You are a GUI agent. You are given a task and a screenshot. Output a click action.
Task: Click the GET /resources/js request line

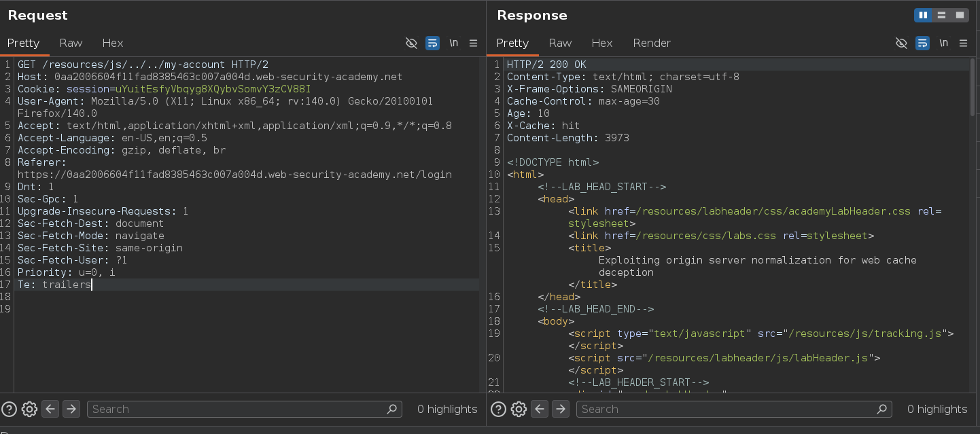click(143, 65)
